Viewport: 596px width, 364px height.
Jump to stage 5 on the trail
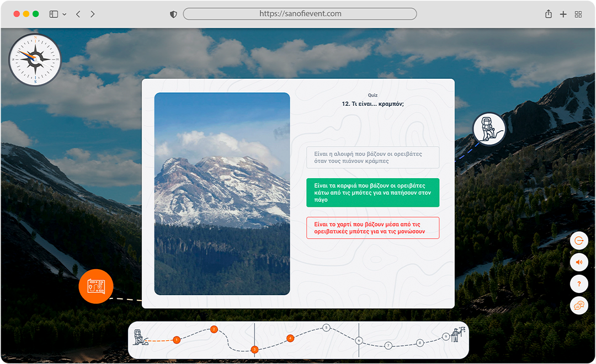[326, 328]
